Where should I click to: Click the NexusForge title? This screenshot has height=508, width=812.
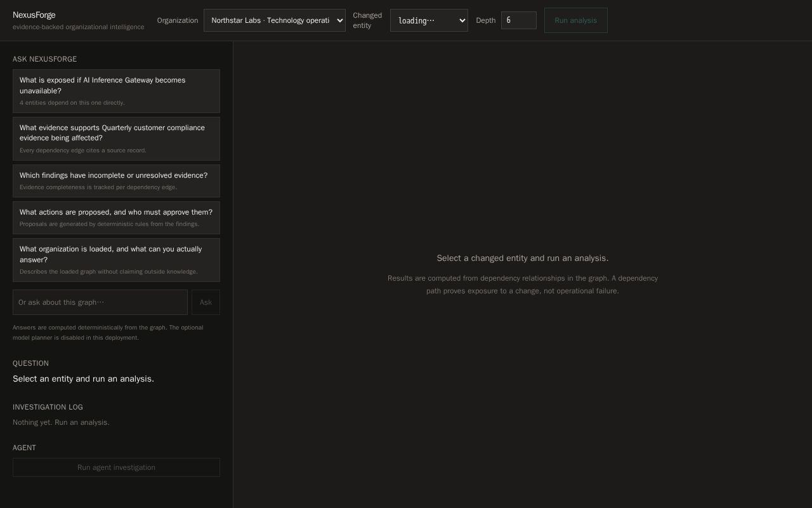[34, 15]
